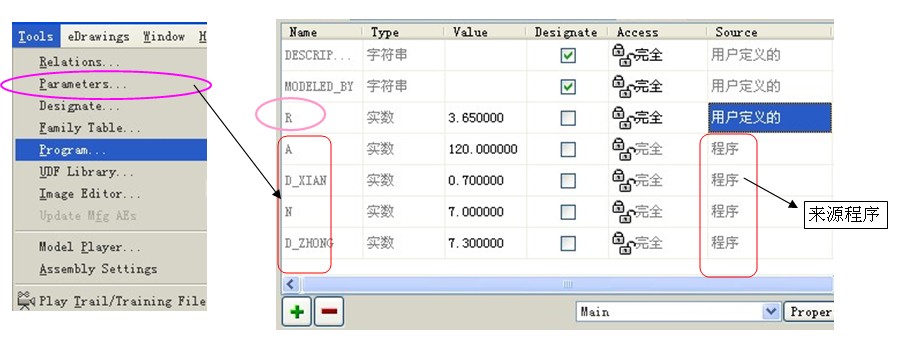917x361 pixels.
Task: Select parameter name D_XIAN
Action: click(305, 181)
